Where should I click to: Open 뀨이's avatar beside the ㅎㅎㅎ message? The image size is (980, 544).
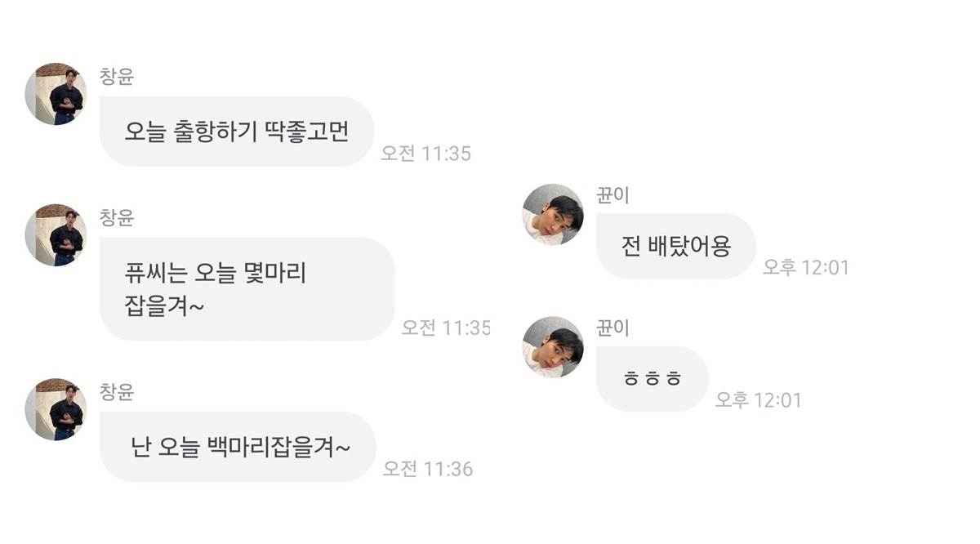coord(553,347)
